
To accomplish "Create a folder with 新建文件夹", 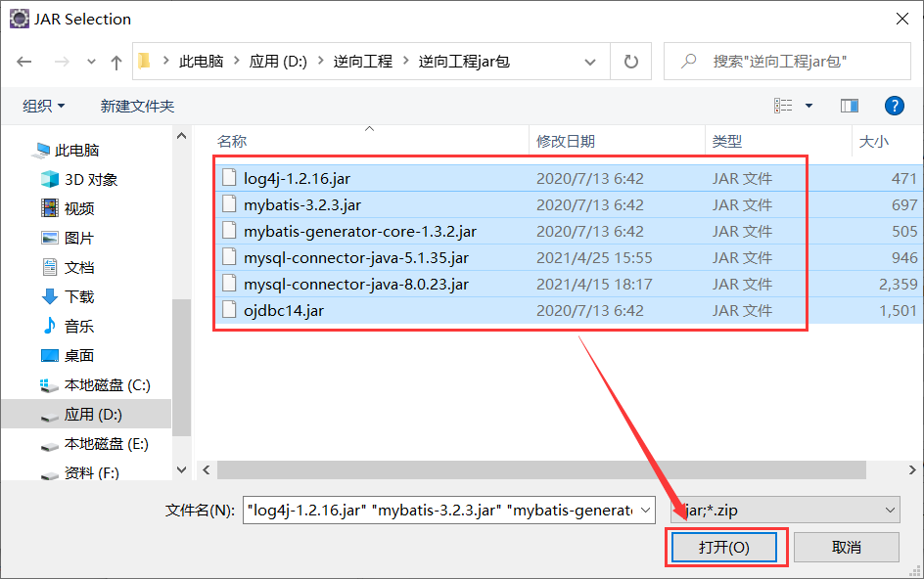I will (x=137, y=106).
